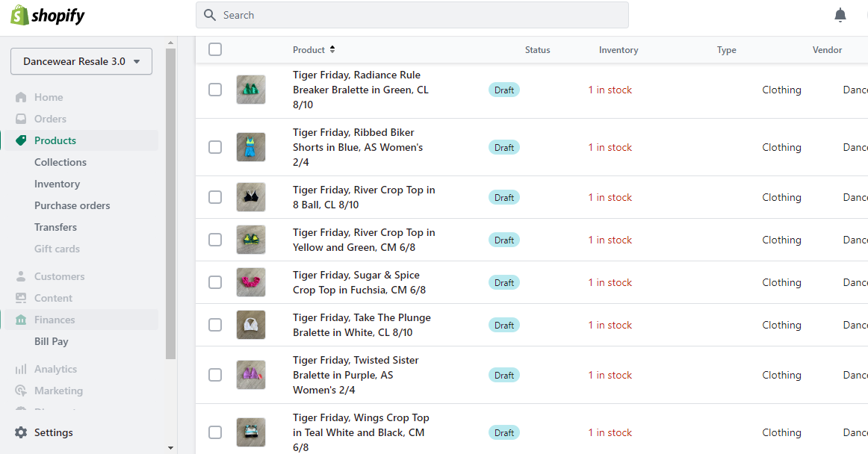868x454 pixels.
Task: Click the Sugar & Spice Crop Top thumbnail
Action: pyautogui.click(x=251, y=282)
